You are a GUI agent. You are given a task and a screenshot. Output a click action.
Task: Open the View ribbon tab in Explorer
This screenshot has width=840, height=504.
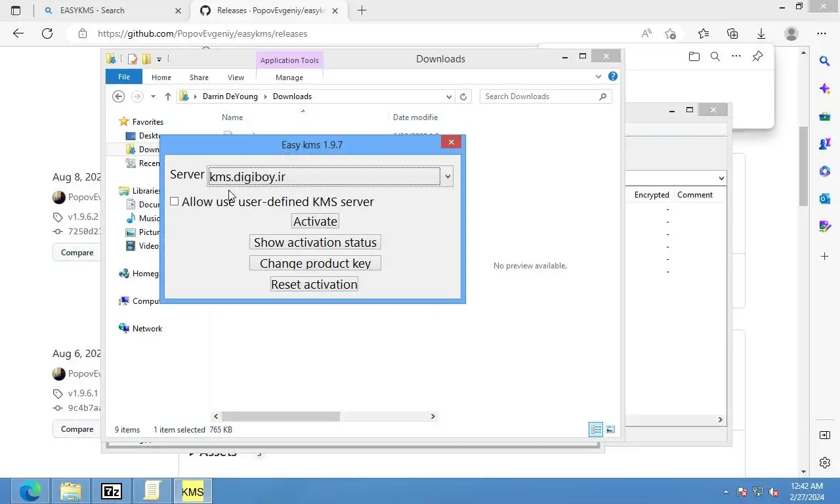click(x=236, y=77)
